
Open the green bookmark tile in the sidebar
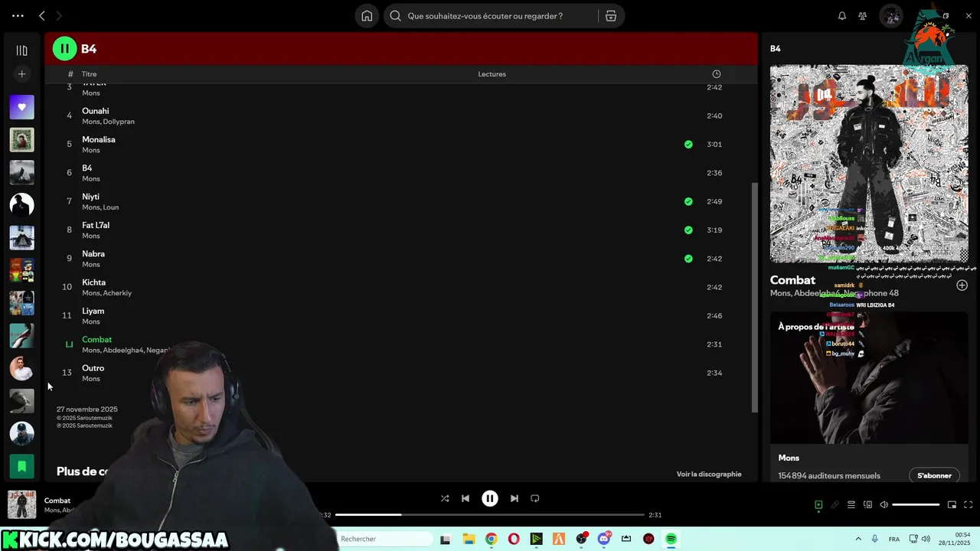(x=21, y=465)
